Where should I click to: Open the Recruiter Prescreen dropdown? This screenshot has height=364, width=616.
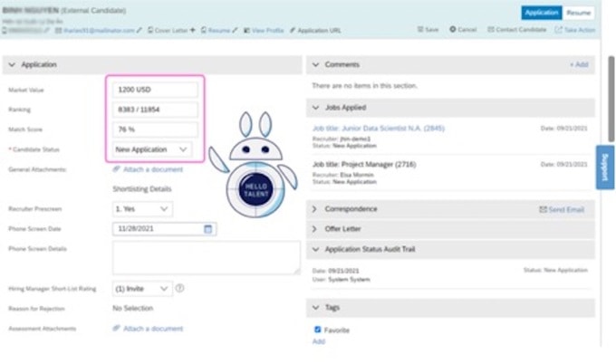[142, 209]
